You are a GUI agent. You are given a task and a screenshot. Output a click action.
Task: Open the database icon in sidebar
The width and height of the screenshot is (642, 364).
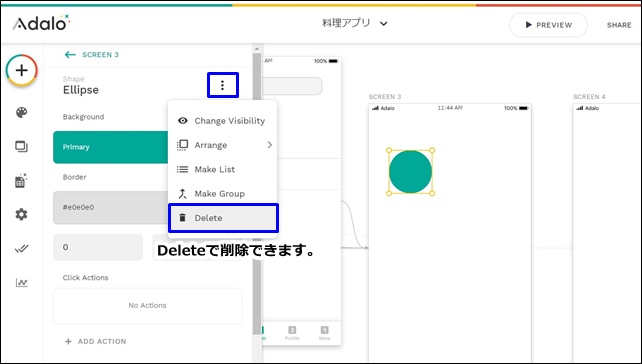coord(21,180)
